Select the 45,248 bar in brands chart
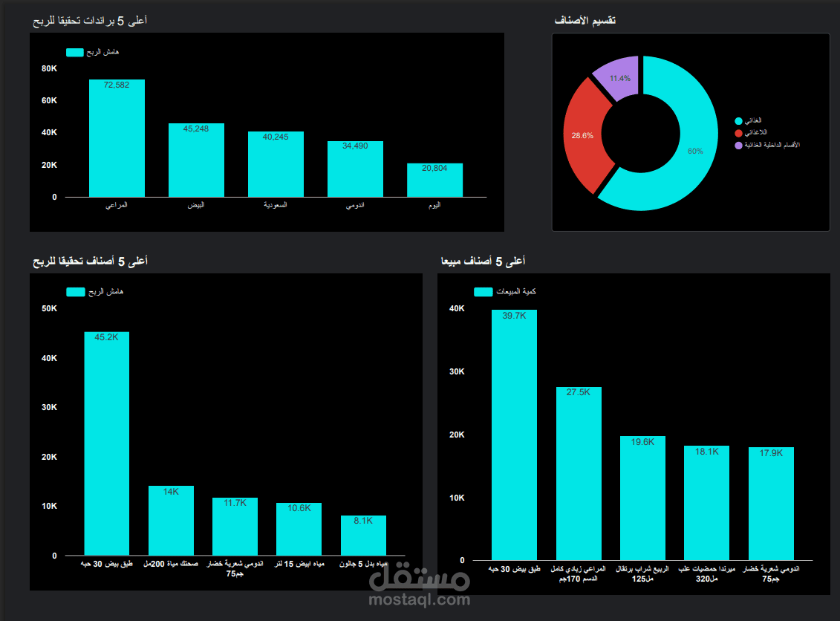 pos(196,160)
